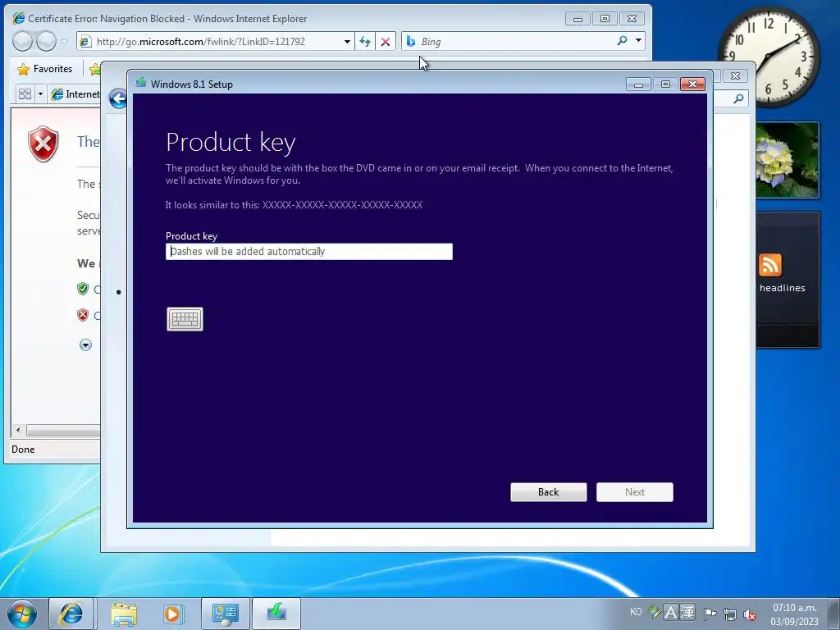840x630 pixels.
Task: Open Favorites in Internet Explorer
Action: [x=45, y=69]
